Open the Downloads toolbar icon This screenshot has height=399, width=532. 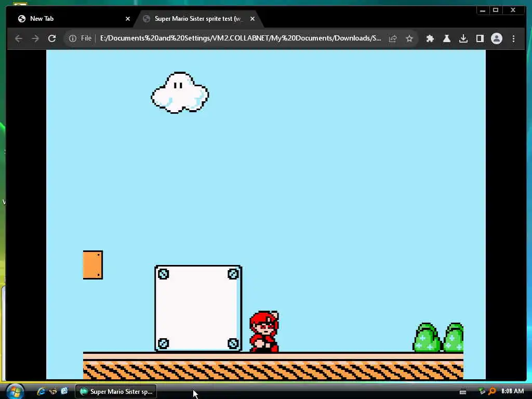coord(463,38)
